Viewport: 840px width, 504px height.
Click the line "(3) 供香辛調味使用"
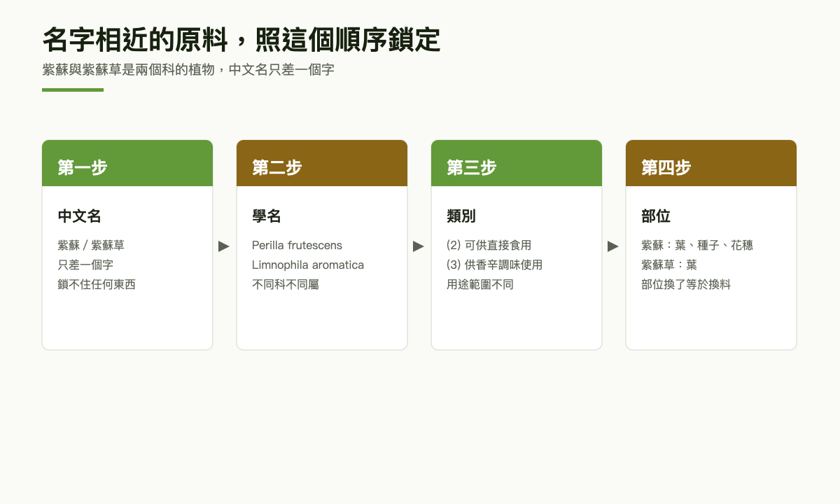pyautogui.click(x=495, y=265)
